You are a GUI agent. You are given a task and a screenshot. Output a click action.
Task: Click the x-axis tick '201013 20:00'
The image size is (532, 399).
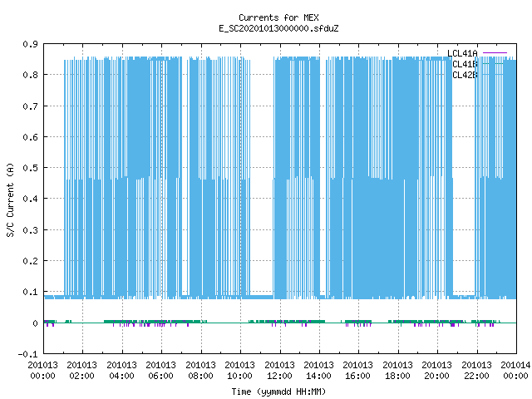[436, 371]
